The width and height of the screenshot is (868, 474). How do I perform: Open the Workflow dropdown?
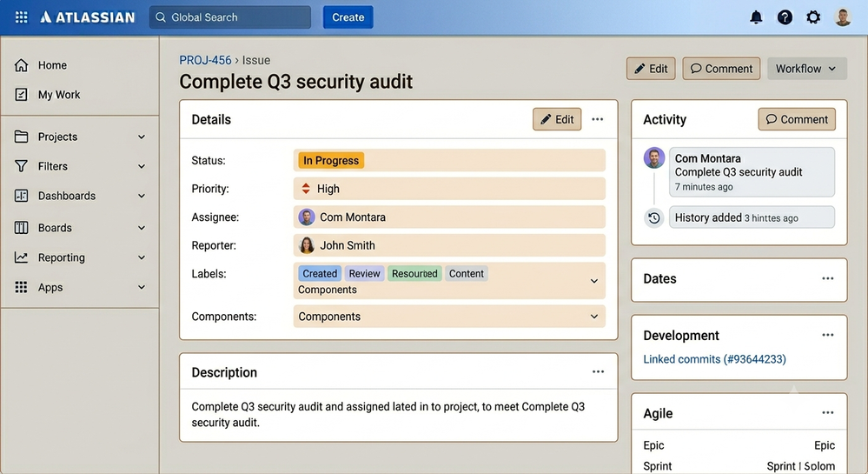pyautogui.click(x=806, y=69)
